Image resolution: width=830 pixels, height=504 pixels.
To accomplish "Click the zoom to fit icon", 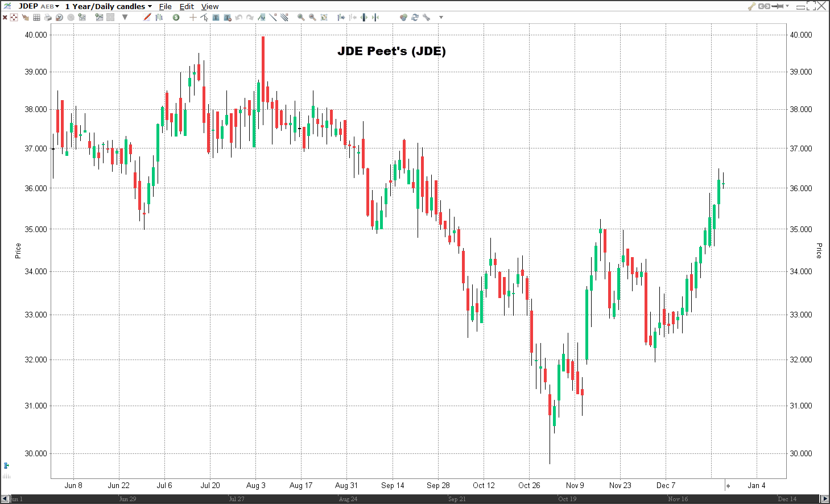I will (324, 18).
